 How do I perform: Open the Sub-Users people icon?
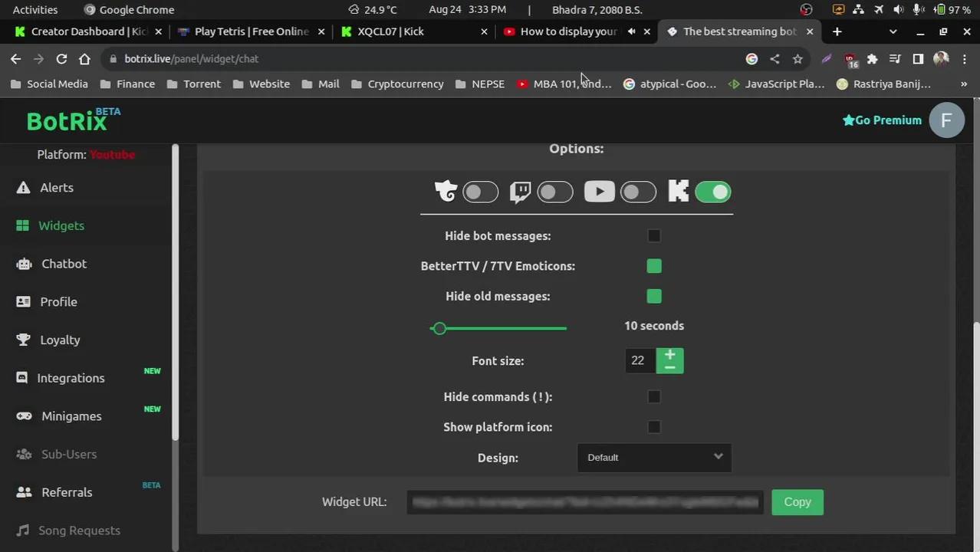(25, 454)
